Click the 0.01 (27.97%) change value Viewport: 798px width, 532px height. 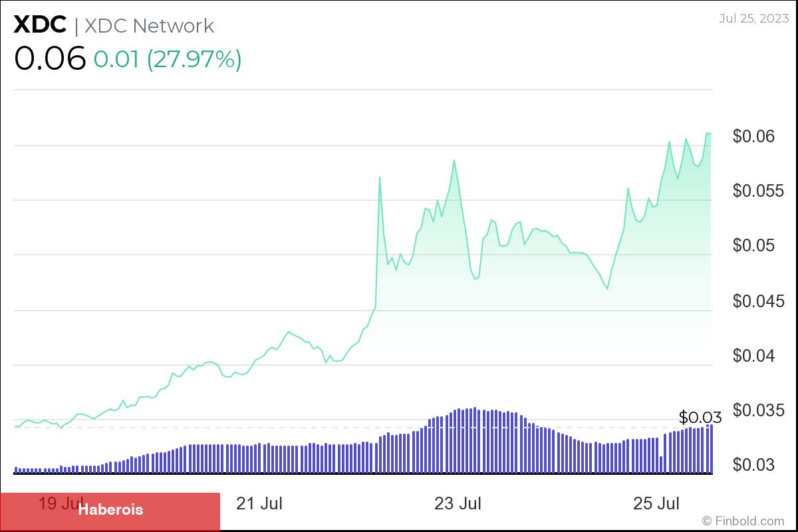(168, 59)
